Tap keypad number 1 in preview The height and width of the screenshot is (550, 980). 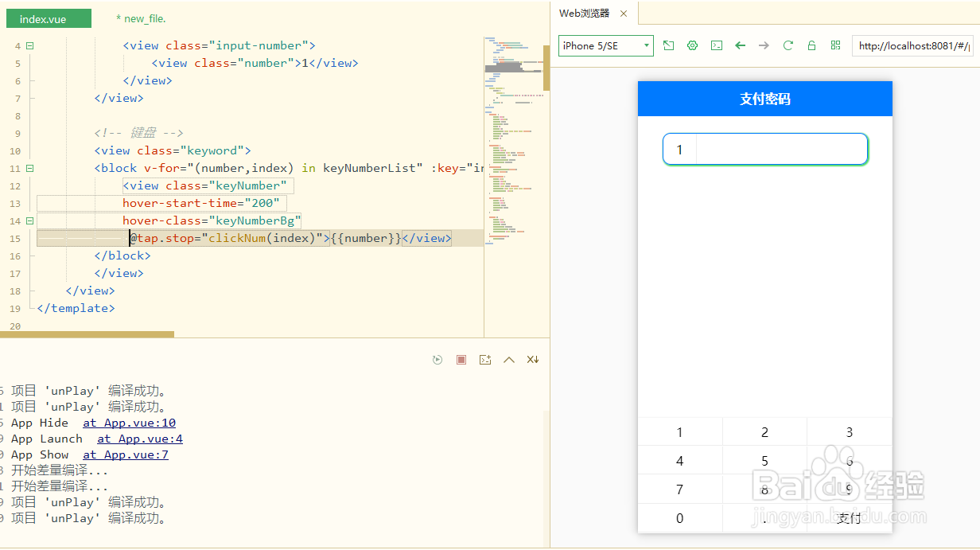coord(680,432)
